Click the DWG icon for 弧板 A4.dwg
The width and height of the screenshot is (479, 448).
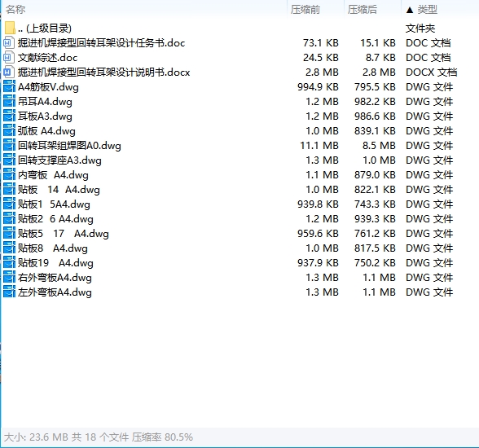point(9,130)
